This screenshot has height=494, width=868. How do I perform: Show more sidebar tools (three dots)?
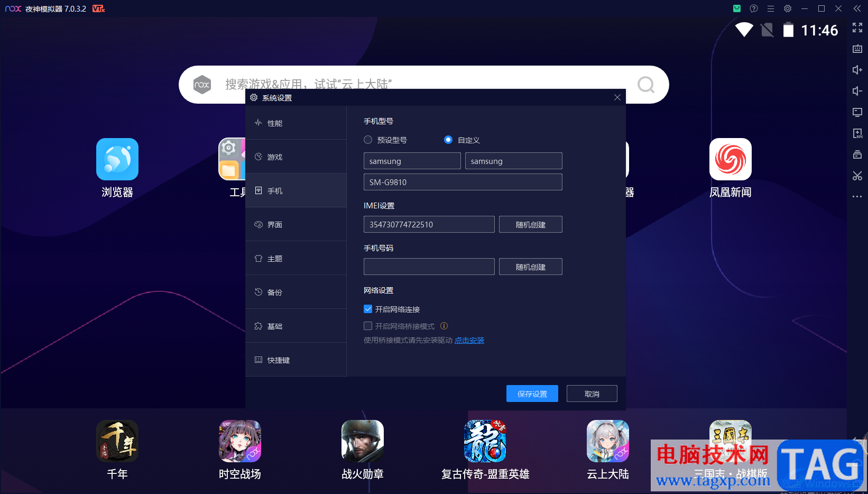coord(857,197)
